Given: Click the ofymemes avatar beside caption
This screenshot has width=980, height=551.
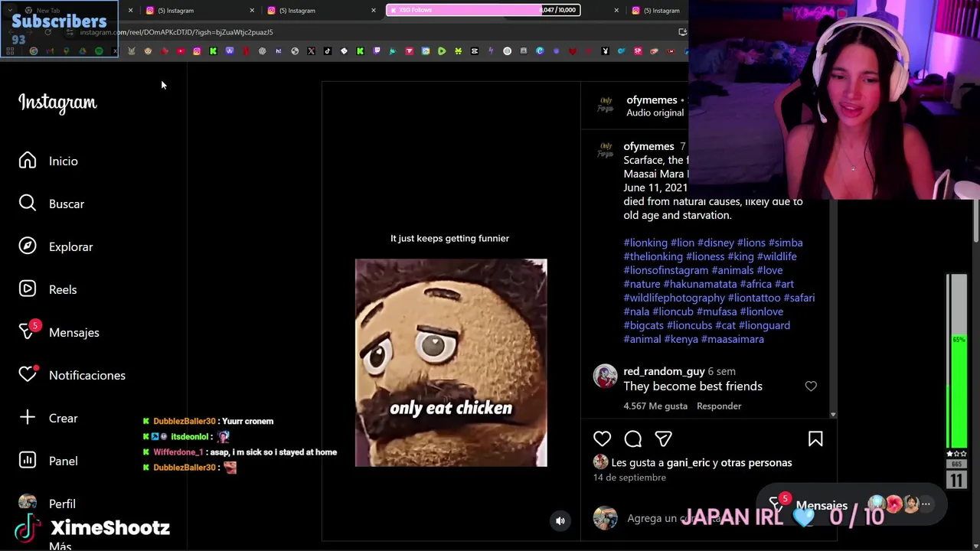Looking at the screenshot, I should [605, 150].
